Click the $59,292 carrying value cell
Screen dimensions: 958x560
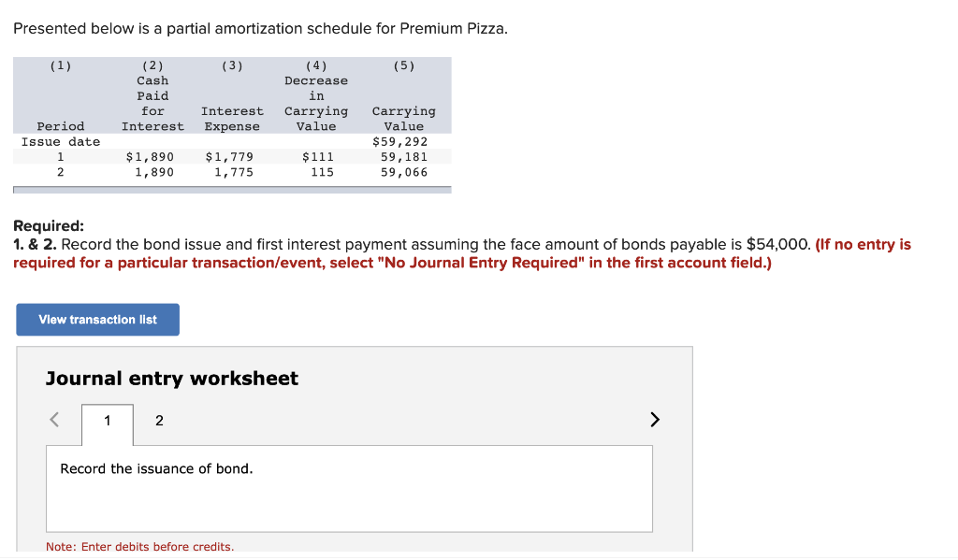tap(403, 141)
